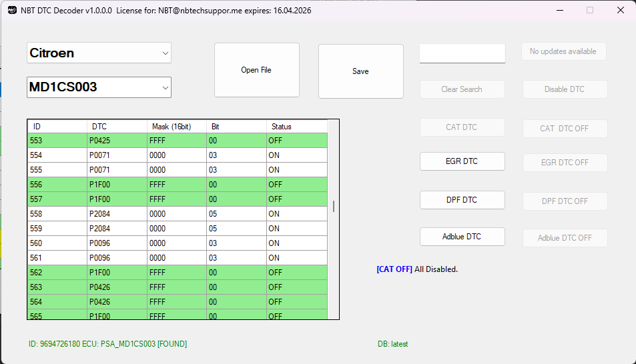This screenshot has width=636, height=364.
Task: Click the Bit column header
Action: point(236,127)
